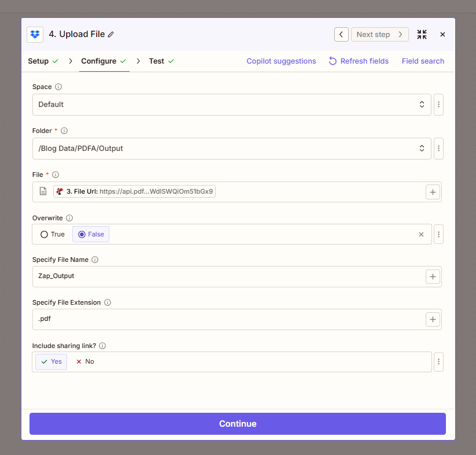Screen dimensions: 476x455
Task: Select False for Overwrite
Action: click(x=91, y=234)
